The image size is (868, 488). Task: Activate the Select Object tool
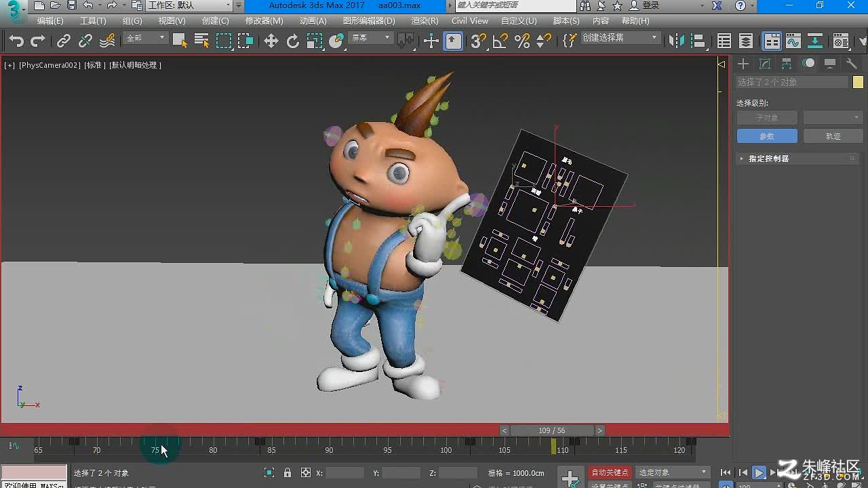tap(180, 41)
